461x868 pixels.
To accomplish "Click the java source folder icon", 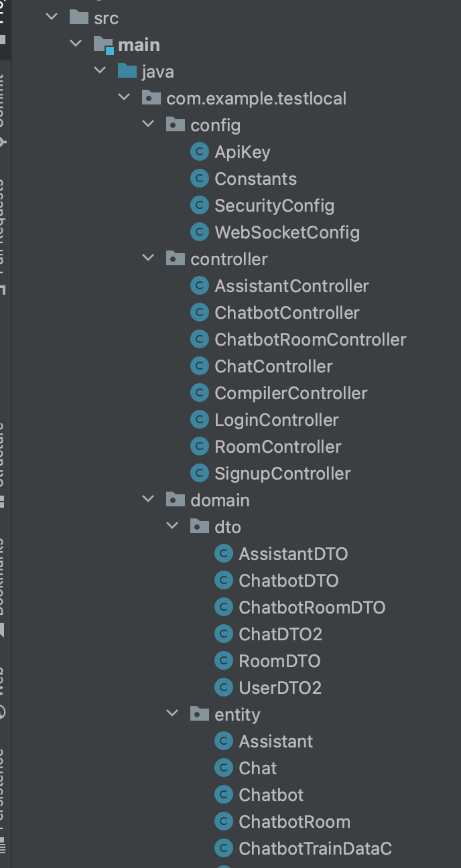I will click(127, 72).
